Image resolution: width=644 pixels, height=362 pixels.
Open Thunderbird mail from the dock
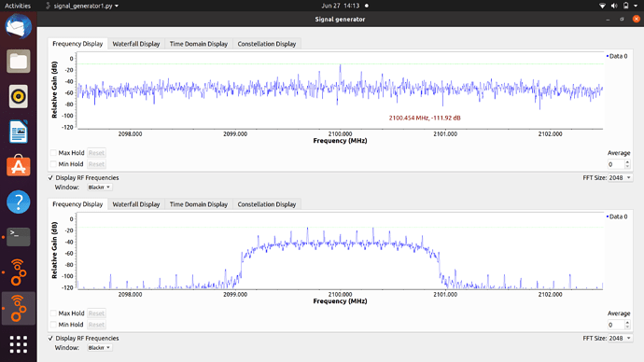click(x=18, y=26)
